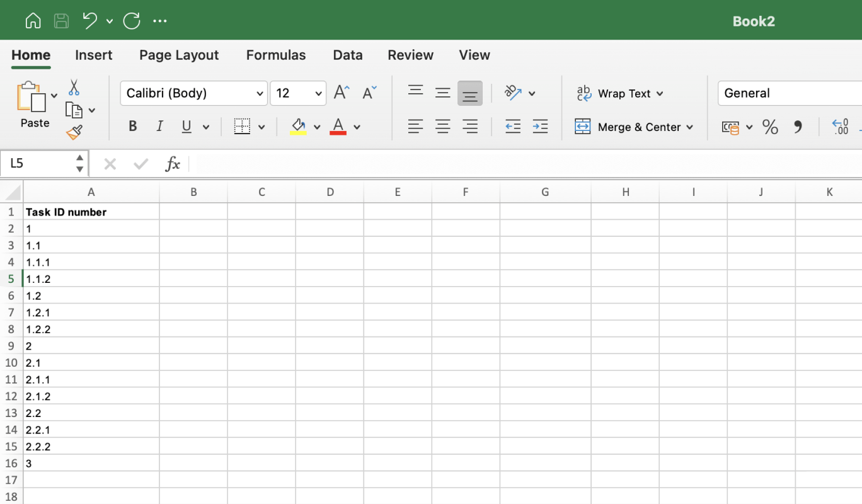Select the Increase Font Size icon
The height and width of the screenshot is (504, 862).
341,92
